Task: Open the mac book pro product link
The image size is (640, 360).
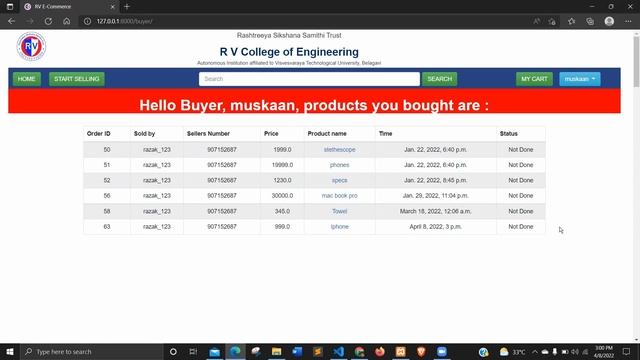Action: 340,196
